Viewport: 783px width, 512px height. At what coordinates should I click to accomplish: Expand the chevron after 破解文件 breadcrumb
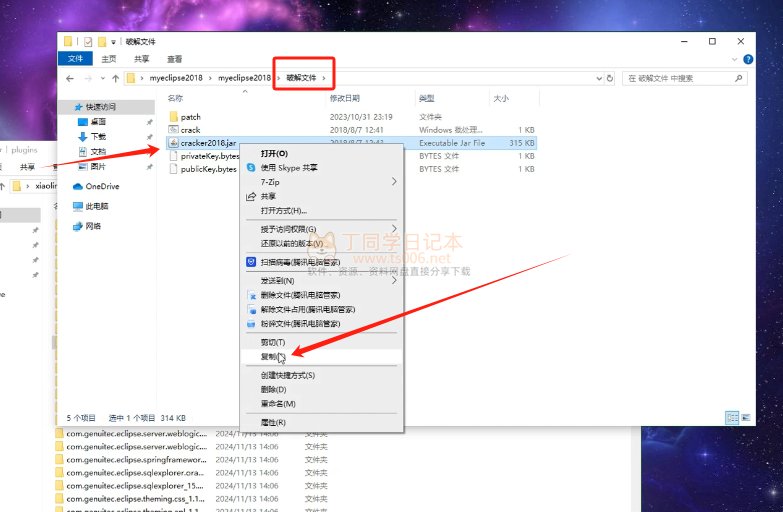[x=324, y=78]
